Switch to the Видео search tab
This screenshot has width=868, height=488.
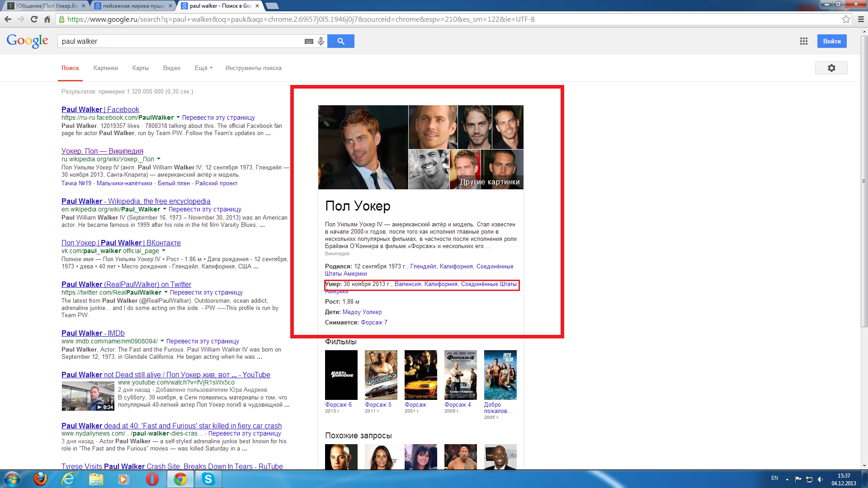(x=171, y=68)
